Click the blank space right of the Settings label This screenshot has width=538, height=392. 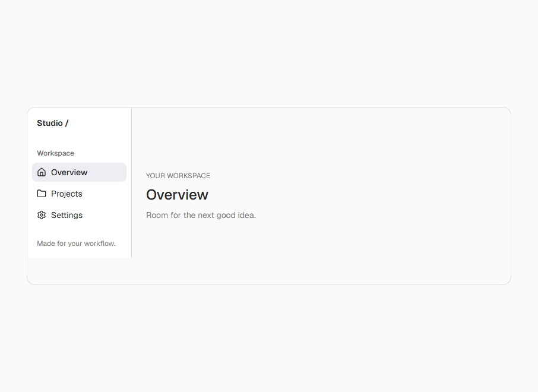click(x=105, y=215)
